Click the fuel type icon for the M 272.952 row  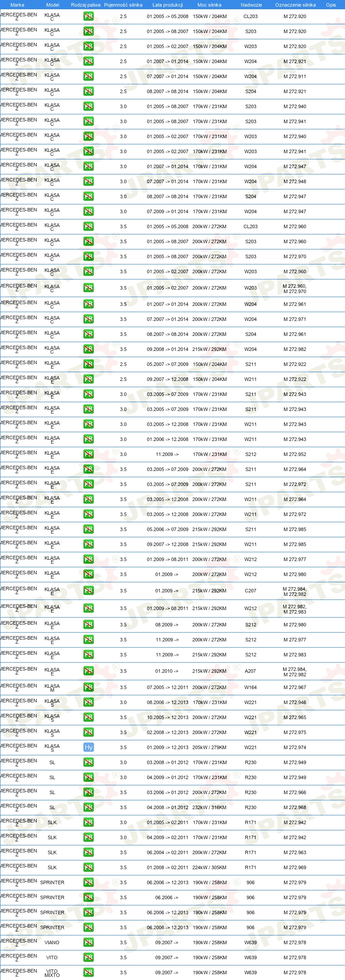[x=88, y=454]
